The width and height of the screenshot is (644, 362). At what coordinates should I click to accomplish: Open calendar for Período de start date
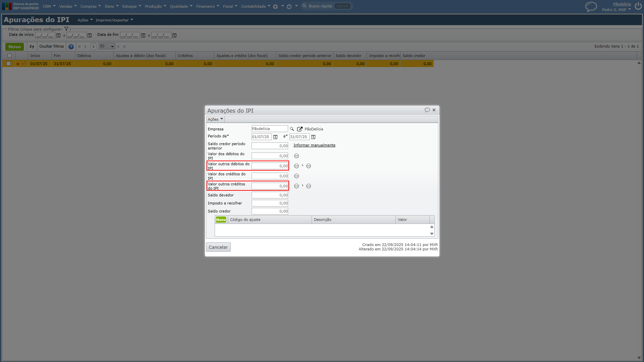[x=275, y=137]
